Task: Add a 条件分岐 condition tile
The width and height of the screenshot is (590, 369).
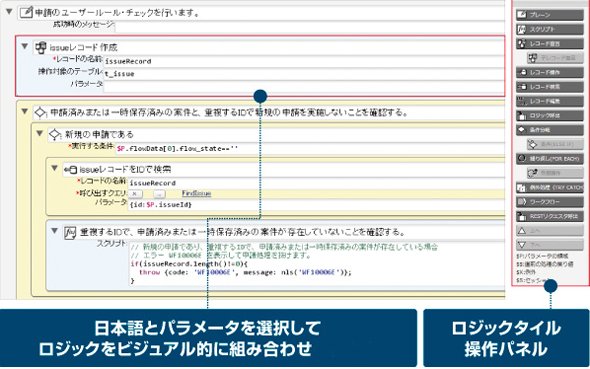Action: coord(550,130)
